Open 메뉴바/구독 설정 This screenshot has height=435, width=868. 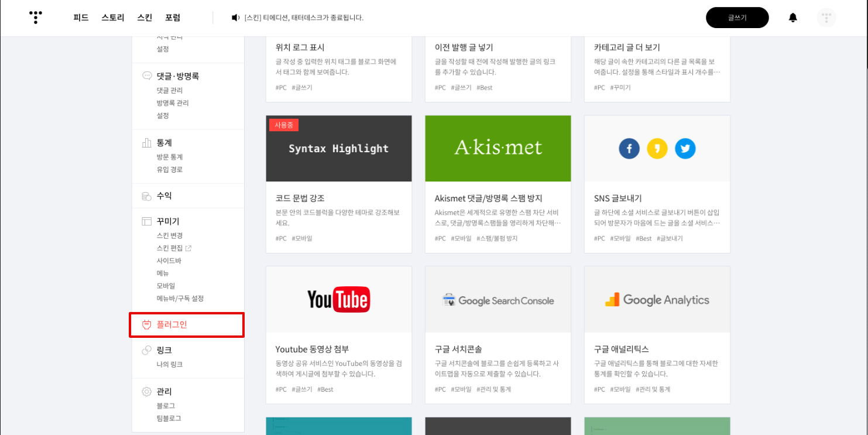click(x=180, y=299)
